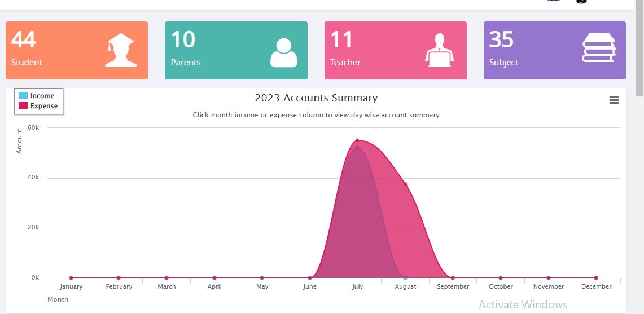Click the January data point marker
Screen dimensions: 644x314
coord(71,278)
